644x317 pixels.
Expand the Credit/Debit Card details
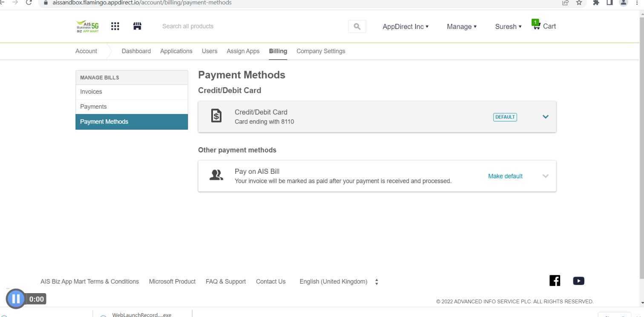[x=545, y=116]
